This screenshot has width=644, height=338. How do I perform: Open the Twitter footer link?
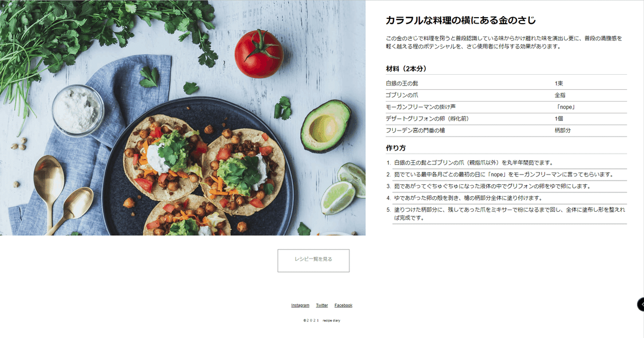pos(322,306)
